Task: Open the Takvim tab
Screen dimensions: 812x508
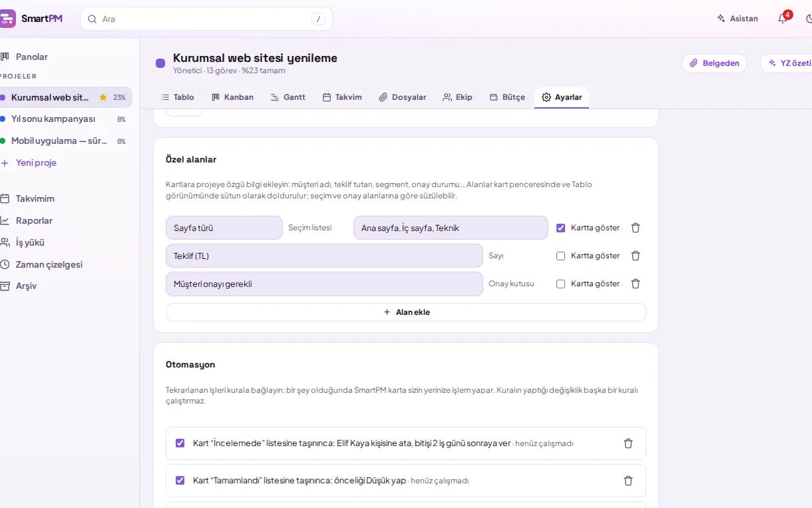Action: pyautogui.click(x=342, y=97)
